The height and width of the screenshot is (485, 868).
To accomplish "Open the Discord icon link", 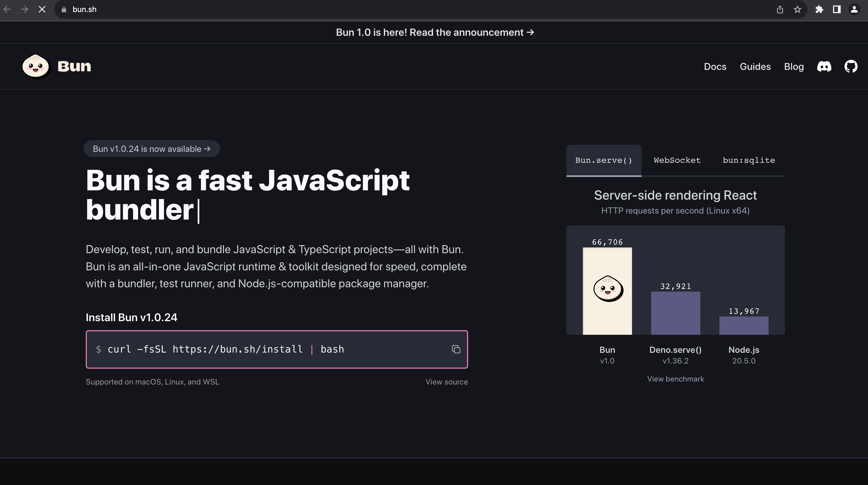I will (824, 66).
